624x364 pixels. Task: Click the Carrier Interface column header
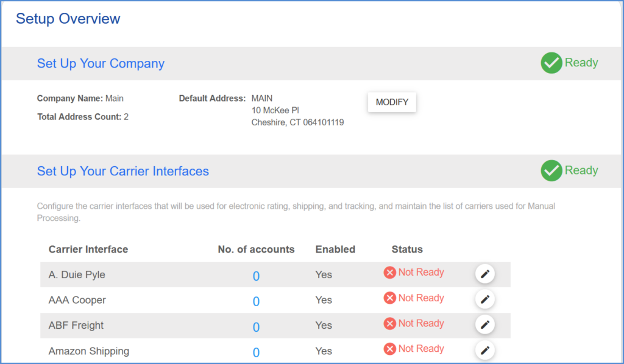pyautogui.click(x=88, y=250)
